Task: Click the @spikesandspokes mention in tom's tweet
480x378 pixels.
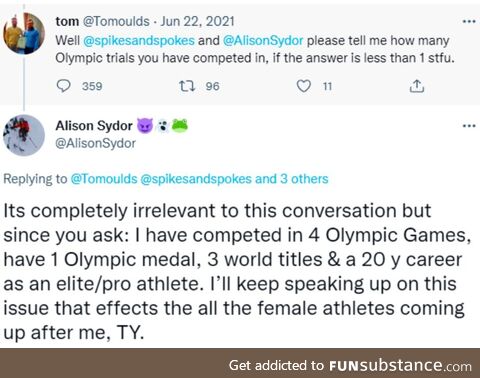Action: [x=139, y=41]
